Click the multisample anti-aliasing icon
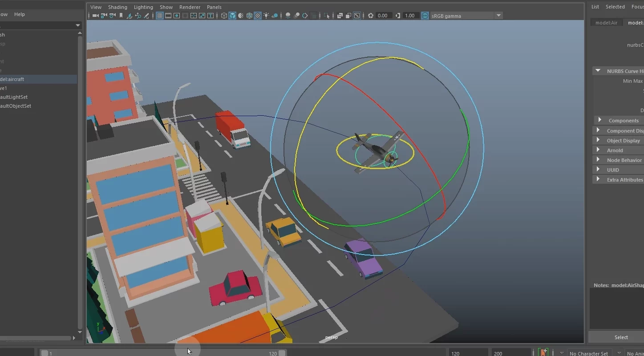The width and height of the screenshot is (644, 356). tap(305, 16)
